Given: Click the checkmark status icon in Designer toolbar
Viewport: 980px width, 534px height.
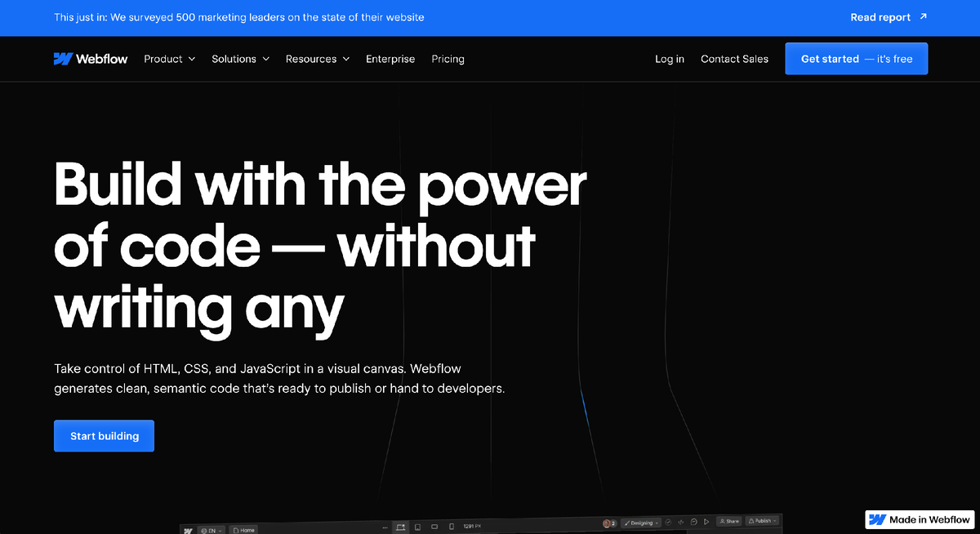Looking at the screenshot, I should pos(668,523).
